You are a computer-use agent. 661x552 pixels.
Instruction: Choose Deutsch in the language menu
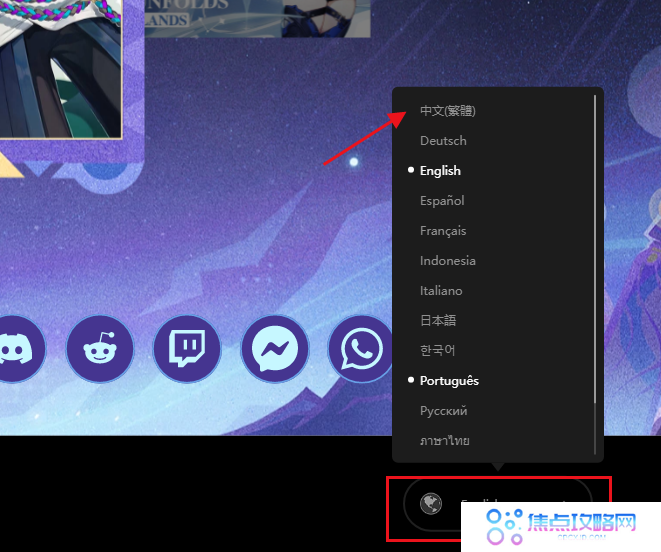[x=443, y=141]
